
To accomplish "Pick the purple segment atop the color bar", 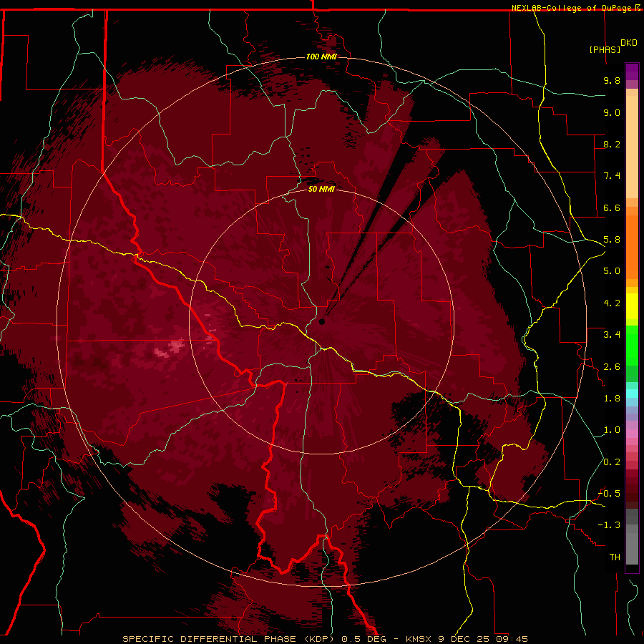I will [x=632, y=72].
